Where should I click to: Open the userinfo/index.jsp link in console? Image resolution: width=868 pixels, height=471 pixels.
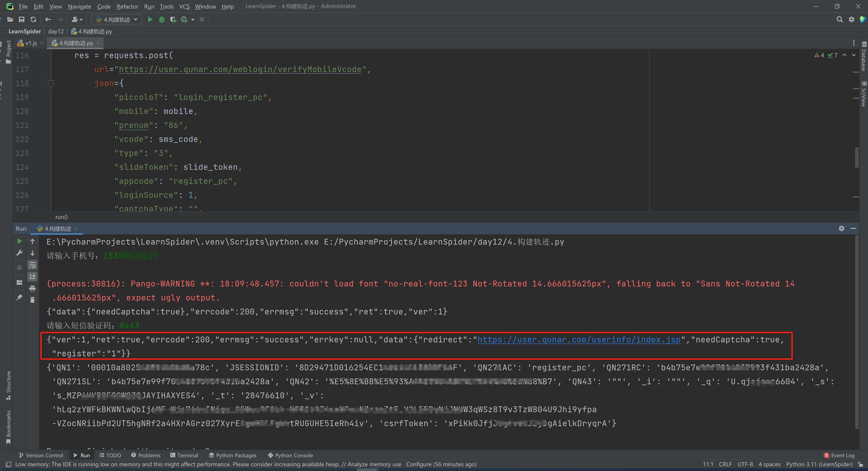pos(579,340)
